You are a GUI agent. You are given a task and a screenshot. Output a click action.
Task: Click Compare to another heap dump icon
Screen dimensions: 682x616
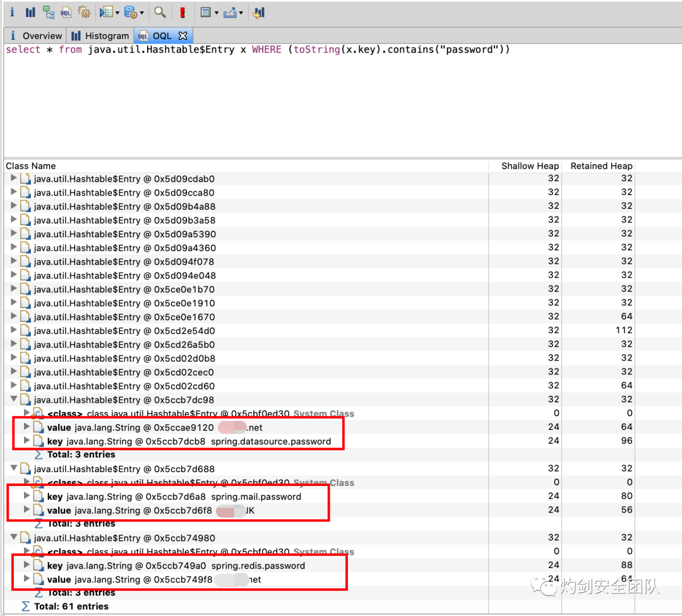[258, 12]
